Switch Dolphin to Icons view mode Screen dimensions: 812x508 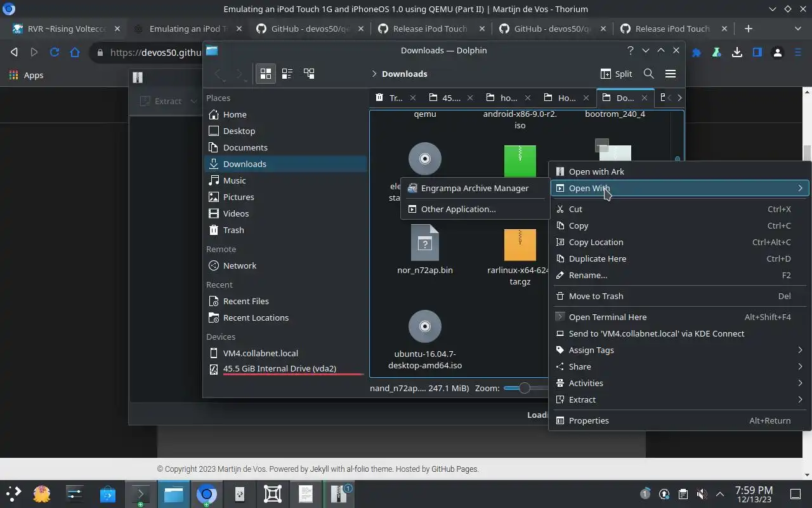coord(266,74)
